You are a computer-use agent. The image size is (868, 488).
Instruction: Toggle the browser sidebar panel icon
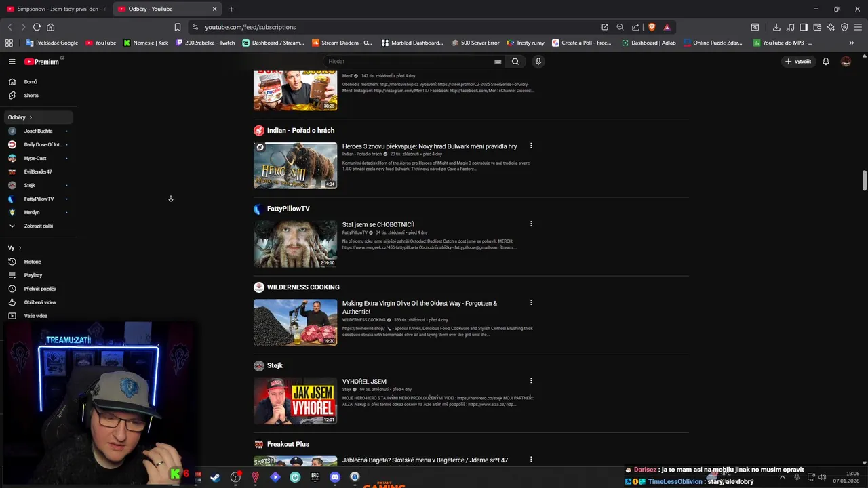coord(804,27)
